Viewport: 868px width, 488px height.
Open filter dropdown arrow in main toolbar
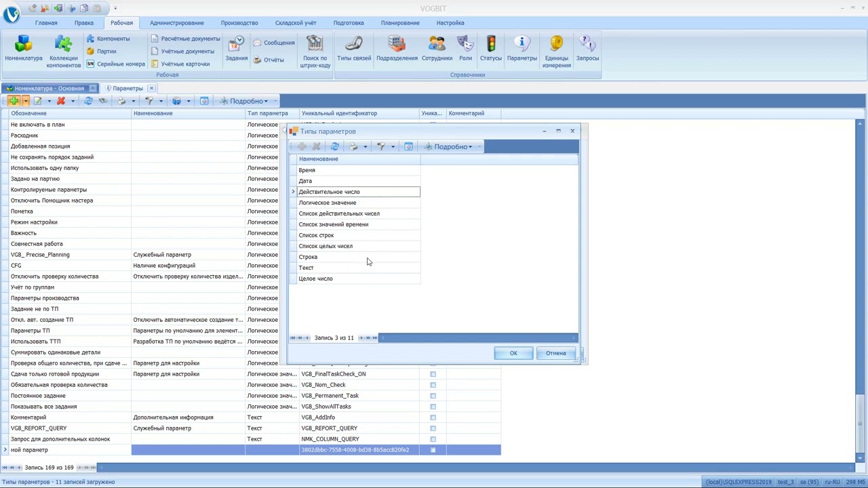pos(161,101)
